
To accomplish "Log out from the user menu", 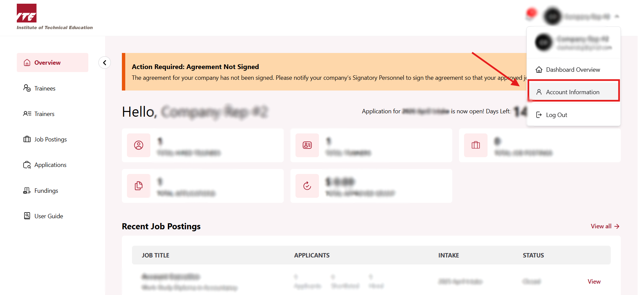I will [556, 115].
